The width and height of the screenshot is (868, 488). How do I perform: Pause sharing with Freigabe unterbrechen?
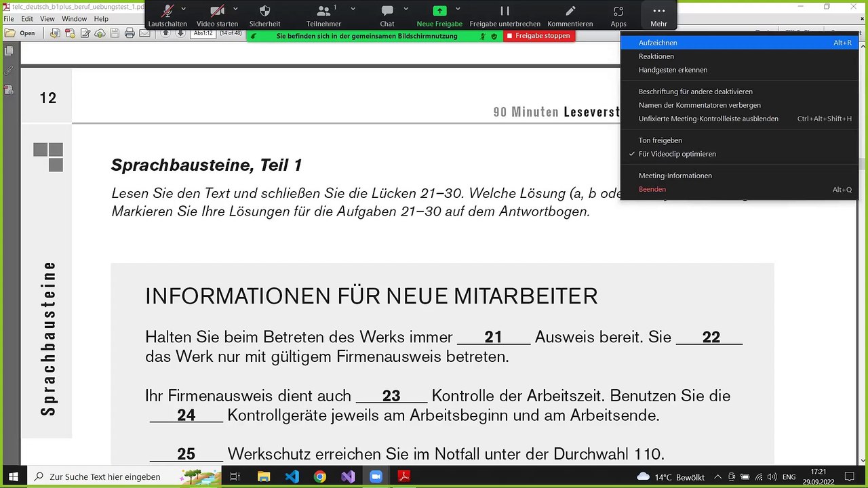click(x=505, y=15)
